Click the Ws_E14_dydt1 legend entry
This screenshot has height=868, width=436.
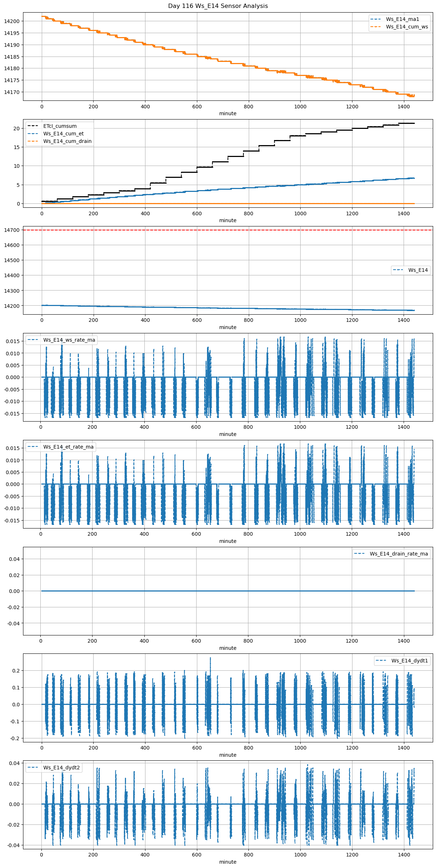pyautogui.click(x=409, y=661)
